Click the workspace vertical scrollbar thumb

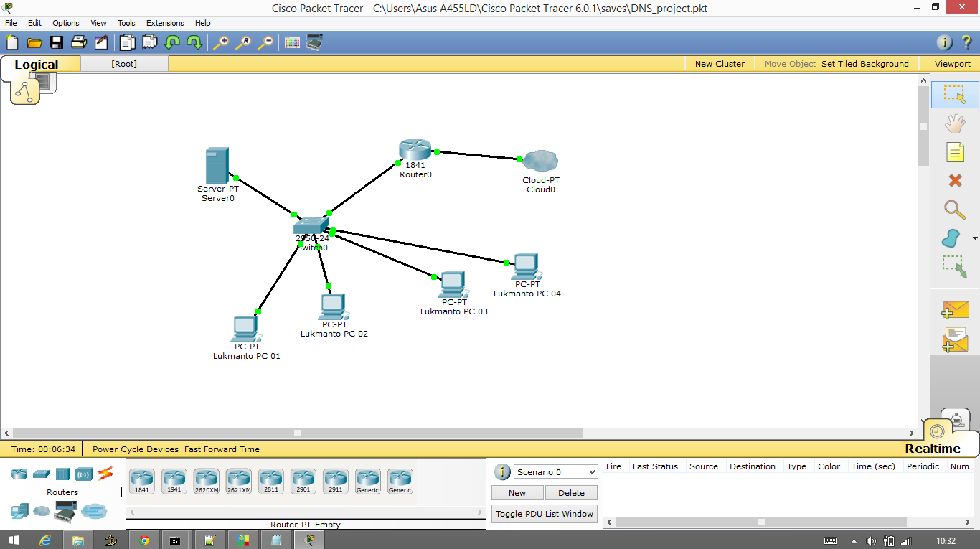coord(924,126)
